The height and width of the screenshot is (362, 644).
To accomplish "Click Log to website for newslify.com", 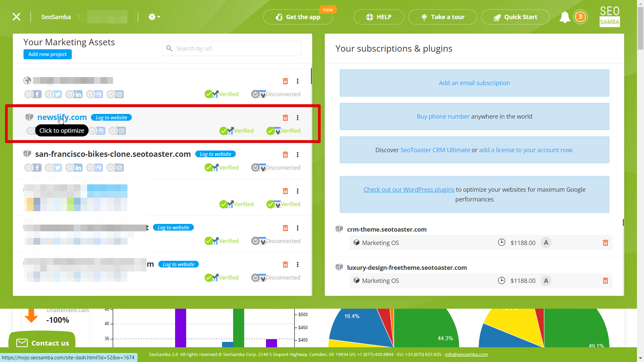I will [111, 118].
